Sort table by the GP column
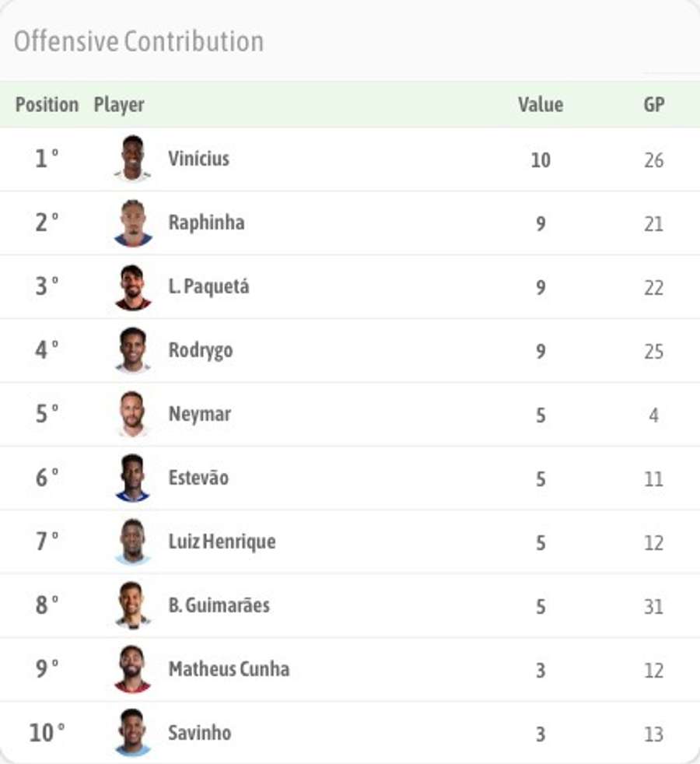Viewport: 700px width, 764px height. pos(653,105)
